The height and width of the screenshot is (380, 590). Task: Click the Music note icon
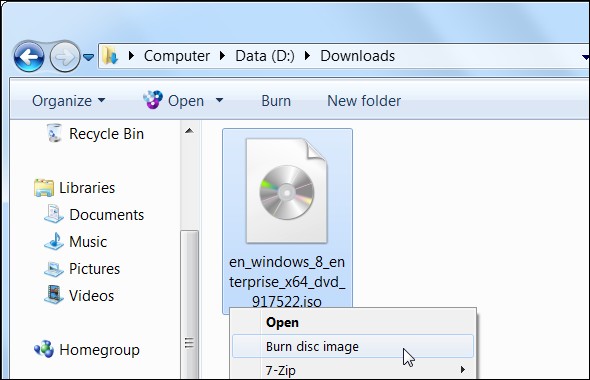pyautogui.click(x=54, y=241)
